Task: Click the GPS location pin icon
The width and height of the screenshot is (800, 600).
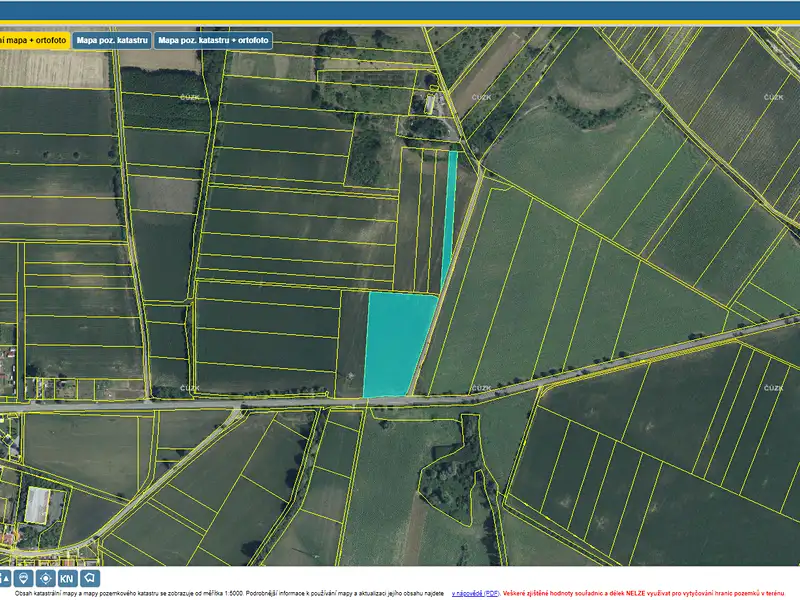Action: [23, 578]
